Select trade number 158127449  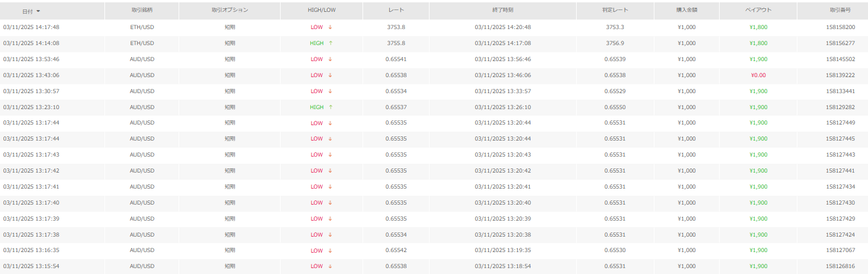pyautogui.click(x=840, y=123)
